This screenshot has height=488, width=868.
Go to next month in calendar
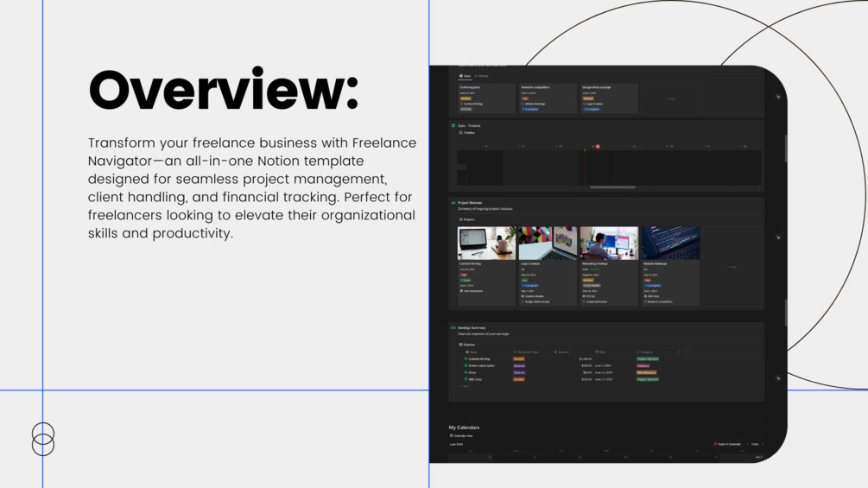[763, 444]
